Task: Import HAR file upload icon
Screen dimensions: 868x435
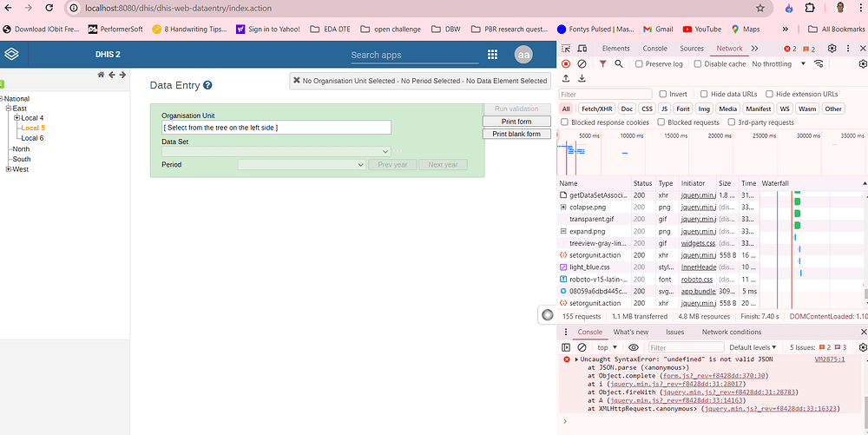Action: [x=566, y=79]
